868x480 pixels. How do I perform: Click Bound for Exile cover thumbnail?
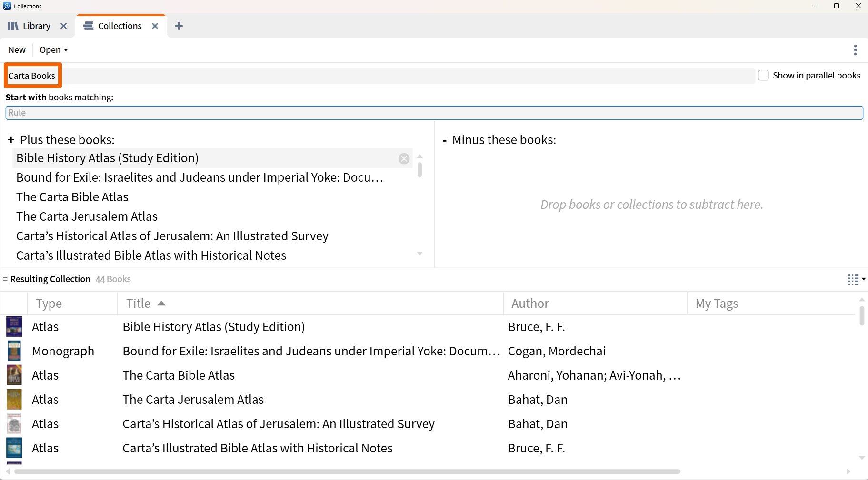point(14,351)
